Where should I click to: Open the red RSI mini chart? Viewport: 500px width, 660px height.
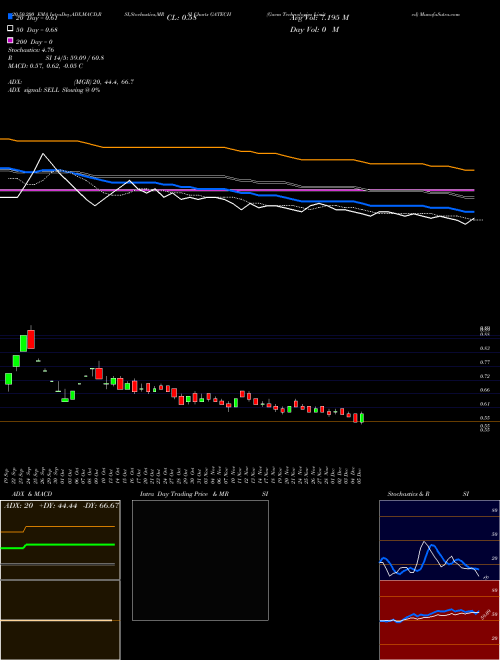tap(439, 620)
